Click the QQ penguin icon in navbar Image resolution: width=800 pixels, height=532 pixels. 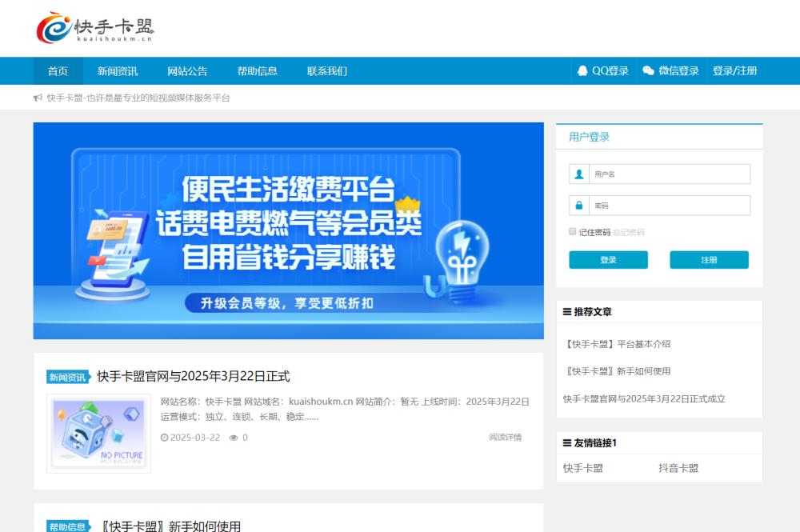[582, 71]
